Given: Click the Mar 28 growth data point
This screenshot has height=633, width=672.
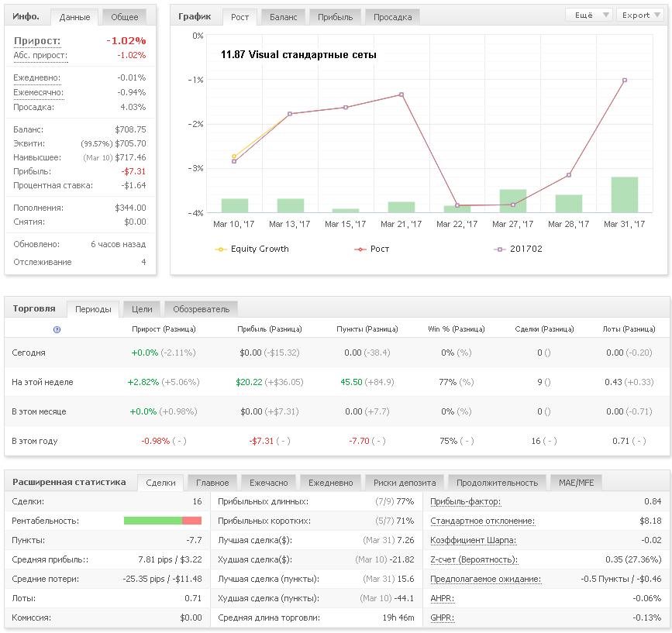Looking at the screenshot, I should [x=569, y=175].
